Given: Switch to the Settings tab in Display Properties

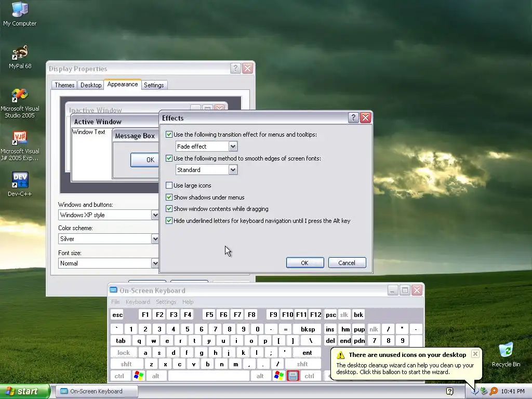Looking at the screenshot, I should click(x=154, y=85).
